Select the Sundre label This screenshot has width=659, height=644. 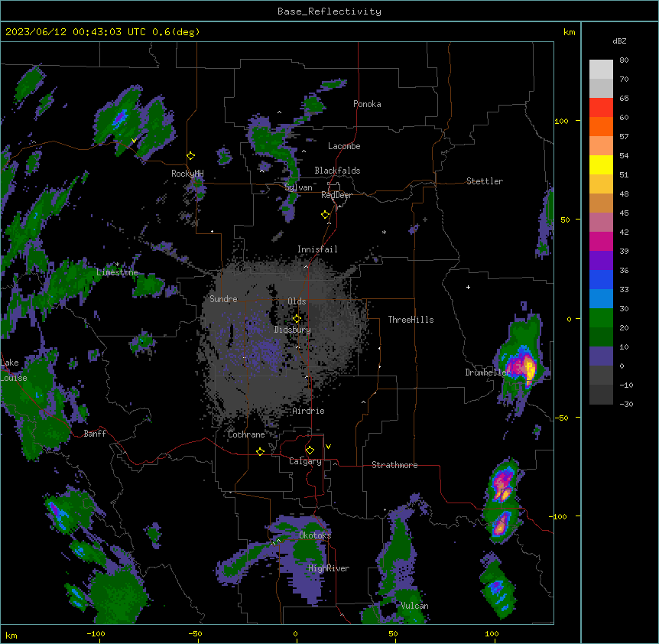[223, 299]
